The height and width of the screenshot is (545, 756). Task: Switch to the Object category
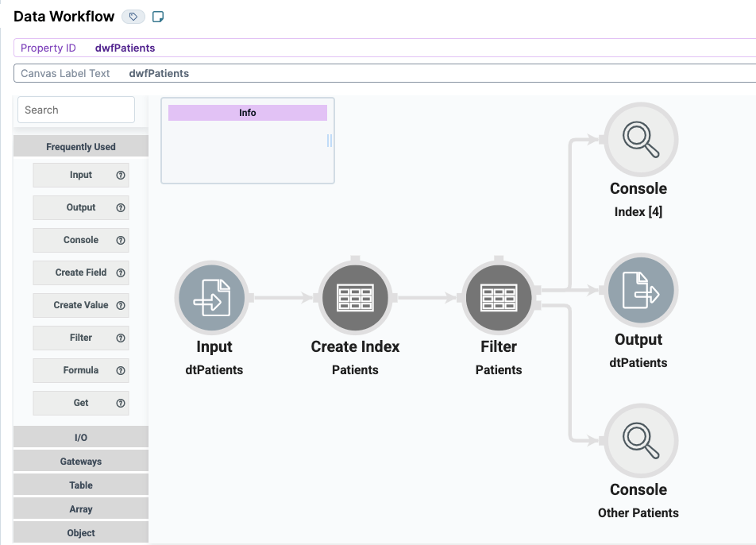(80, 531)
